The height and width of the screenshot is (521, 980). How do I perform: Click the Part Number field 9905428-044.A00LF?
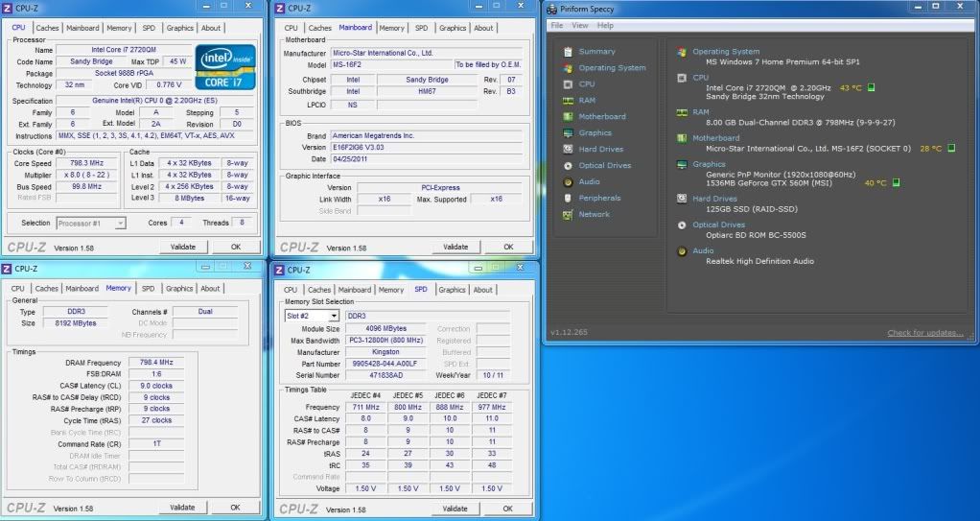pos(385,364)
